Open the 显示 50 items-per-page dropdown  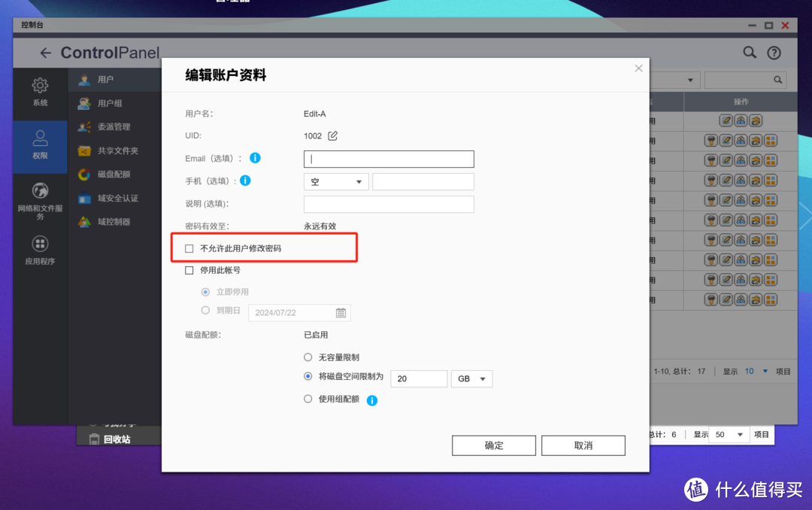point(728,434)
